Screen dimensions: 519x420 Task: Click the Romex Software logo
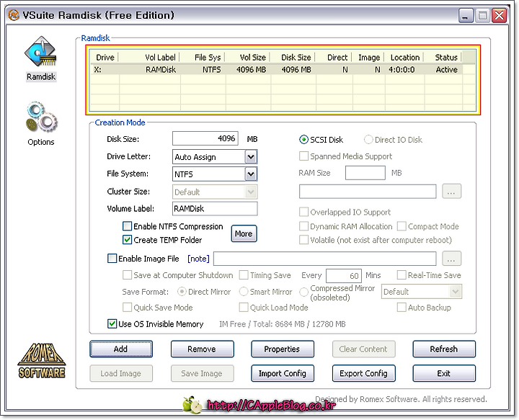click(x=41, y=360)
